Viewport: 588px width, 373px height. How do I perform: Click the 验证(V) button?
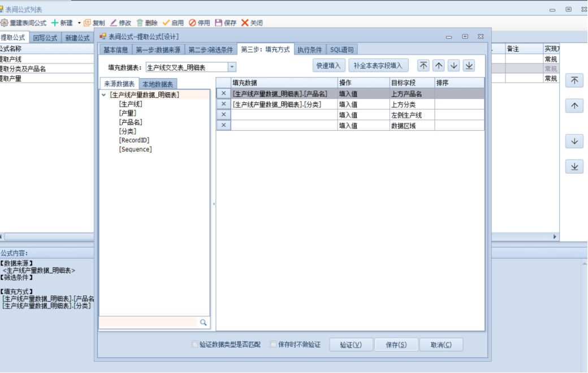click(351, 345)
